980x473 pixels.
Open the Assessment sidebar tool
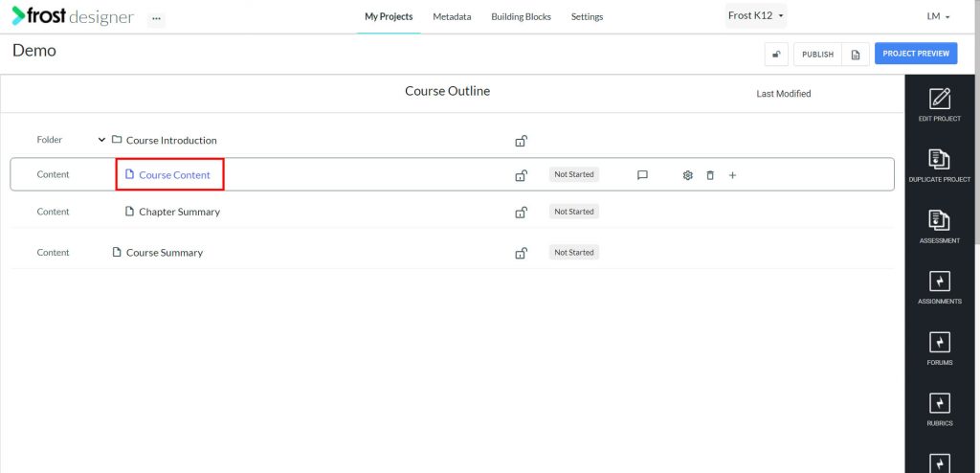(939, 221)
